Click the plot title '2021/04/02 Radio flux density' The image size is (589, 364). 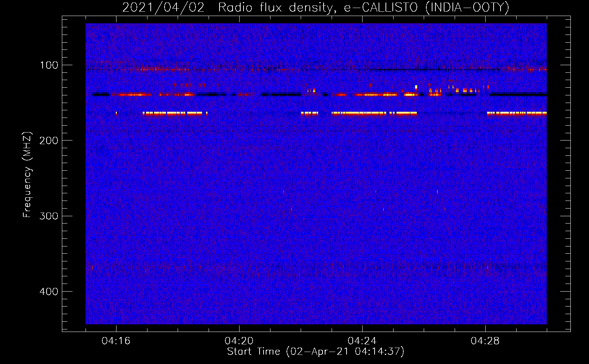[316, 8]
